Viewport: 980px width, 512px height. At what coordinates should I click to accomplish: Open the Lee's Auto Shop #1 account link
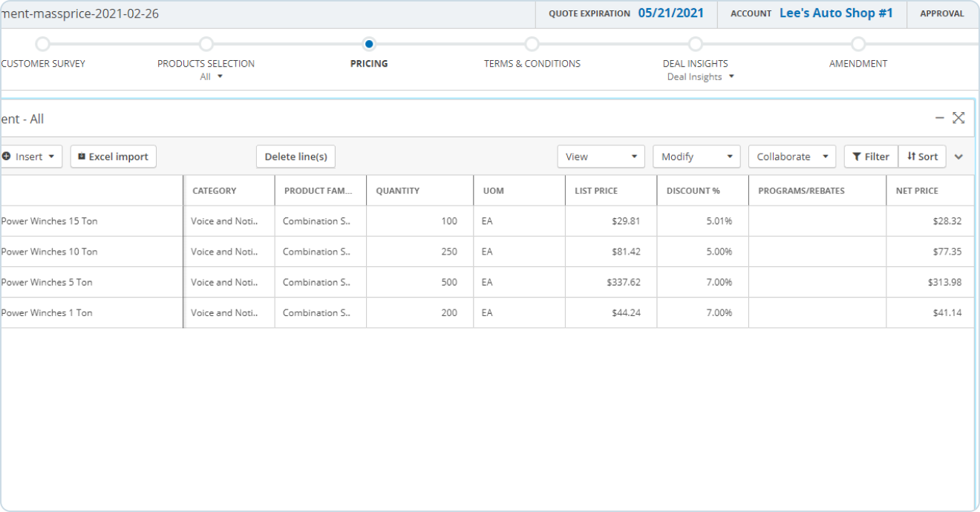(x=836, y=13)
